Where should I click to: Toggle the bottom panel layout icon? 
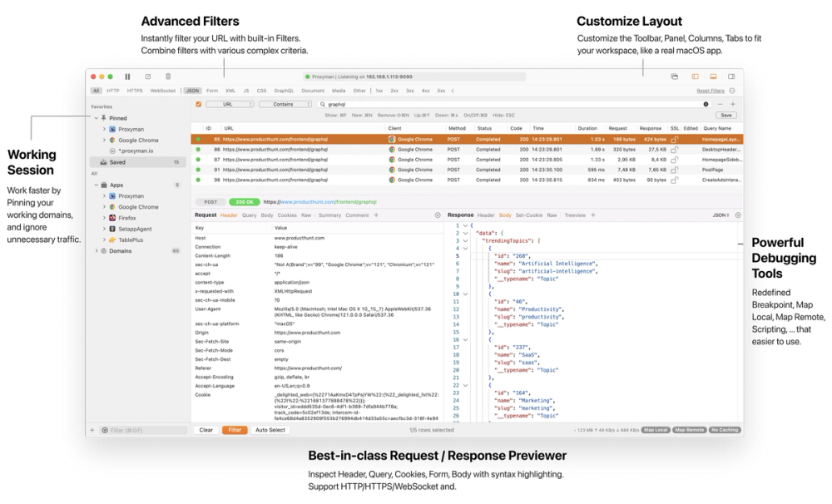coord(713,77)
